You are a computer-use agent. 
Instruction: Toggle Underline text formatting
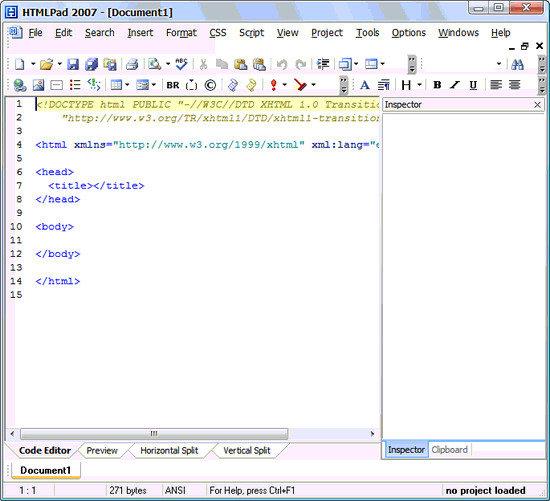coord(473,85)
